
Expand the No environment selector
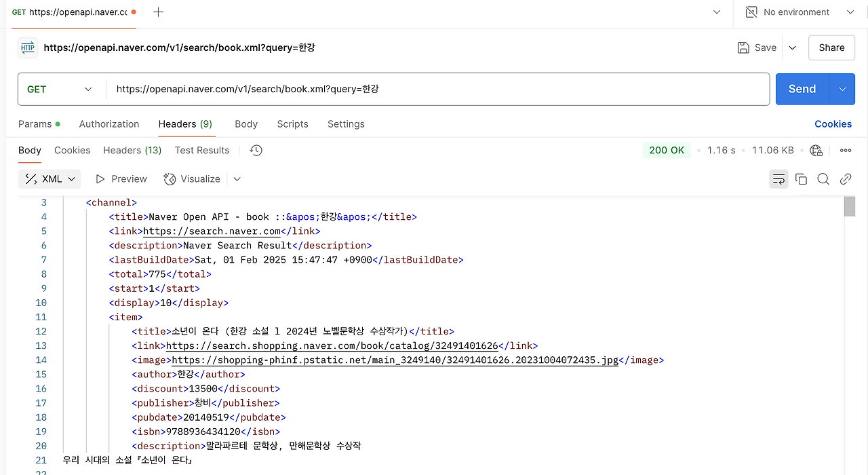pyautogui.click(x=850, y=12)
